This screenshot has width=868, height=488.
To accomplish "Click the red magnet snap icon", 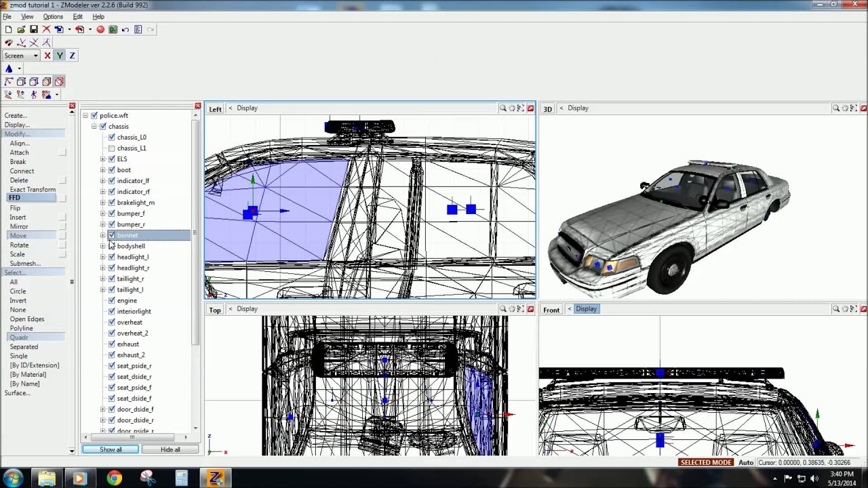I will point(8,42).
